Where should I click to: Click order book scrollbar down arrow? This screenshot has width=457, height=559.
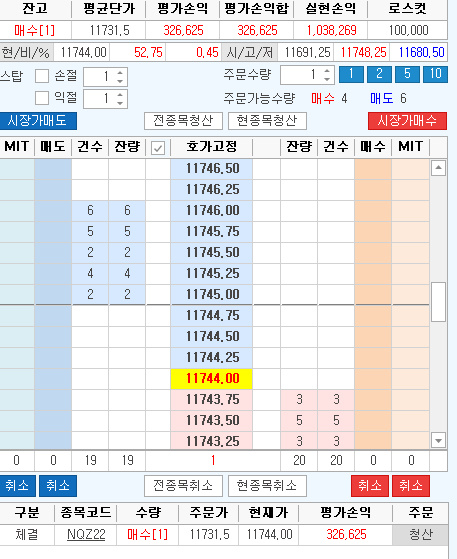[438, 440]
